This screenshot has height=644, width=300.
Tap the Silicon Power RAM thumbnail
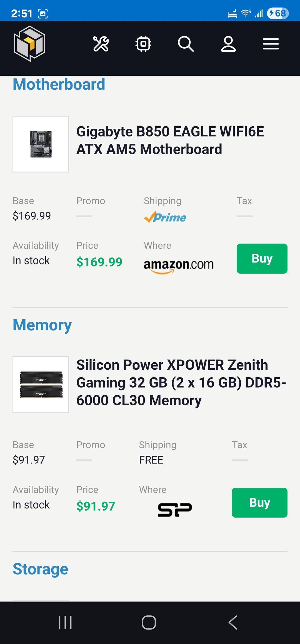click(x=41, y=385)
